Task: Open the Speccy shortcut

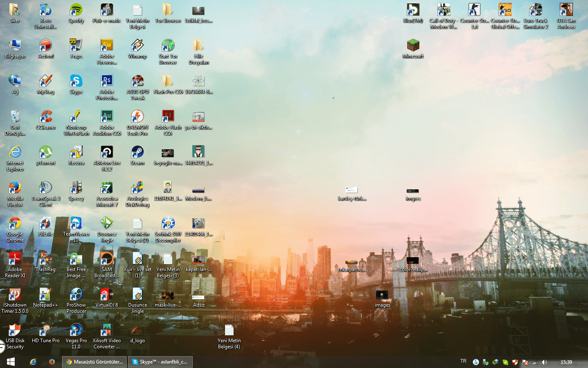Action: click(x=76, y=191)
